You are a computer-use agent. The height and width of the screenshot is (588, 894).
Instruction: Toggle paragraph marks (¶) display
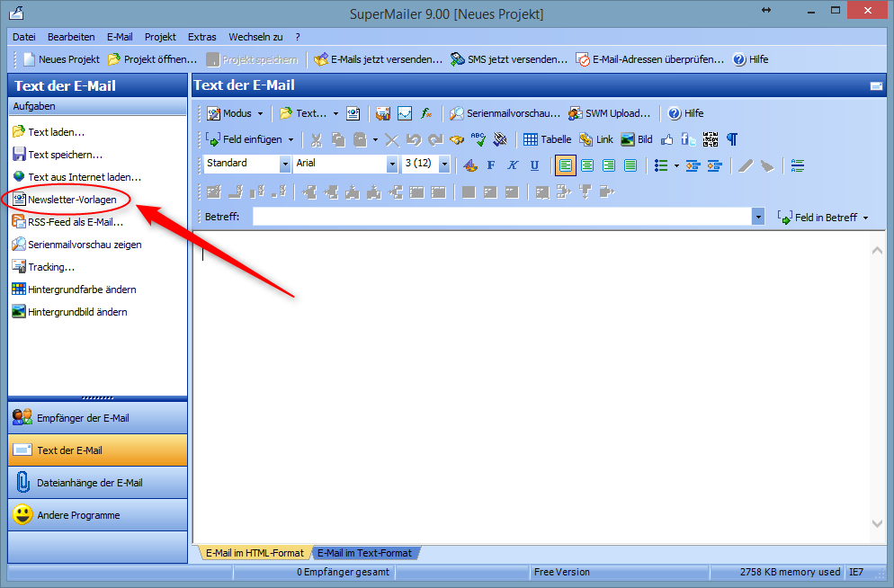pyautogui.click(x=732, y=139)
